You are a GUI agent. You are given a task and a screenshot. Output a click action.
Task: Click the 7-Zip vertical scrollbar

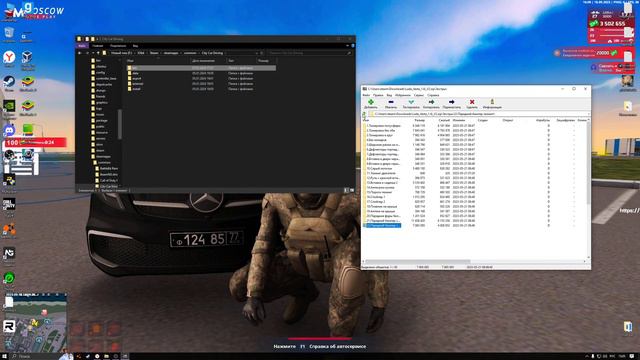(588, 163)
